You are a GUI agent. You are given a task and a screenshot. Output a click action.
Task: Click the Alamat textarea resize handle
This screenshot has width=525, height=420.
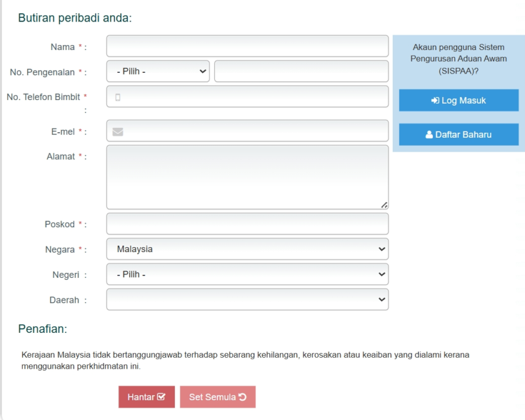384,205
